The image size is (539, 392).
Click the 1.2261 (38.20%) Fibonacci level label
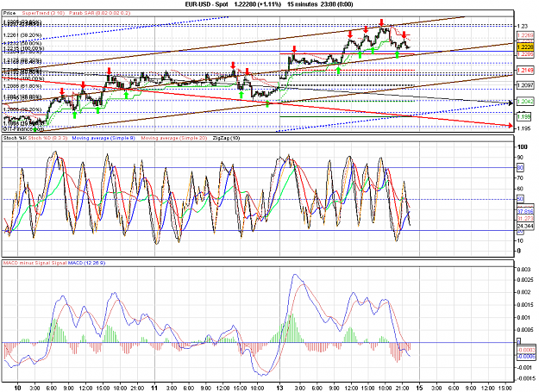pos(22,35)
